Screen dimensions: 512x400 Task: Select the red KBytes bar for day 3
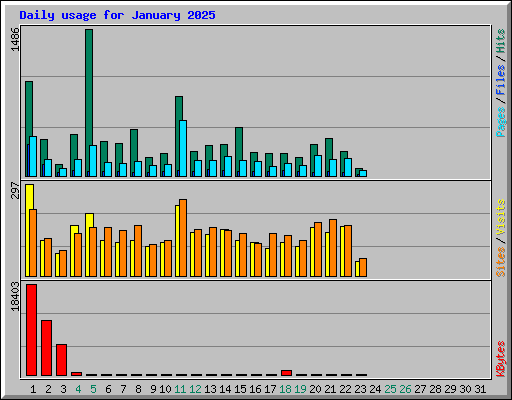point(61,360)
